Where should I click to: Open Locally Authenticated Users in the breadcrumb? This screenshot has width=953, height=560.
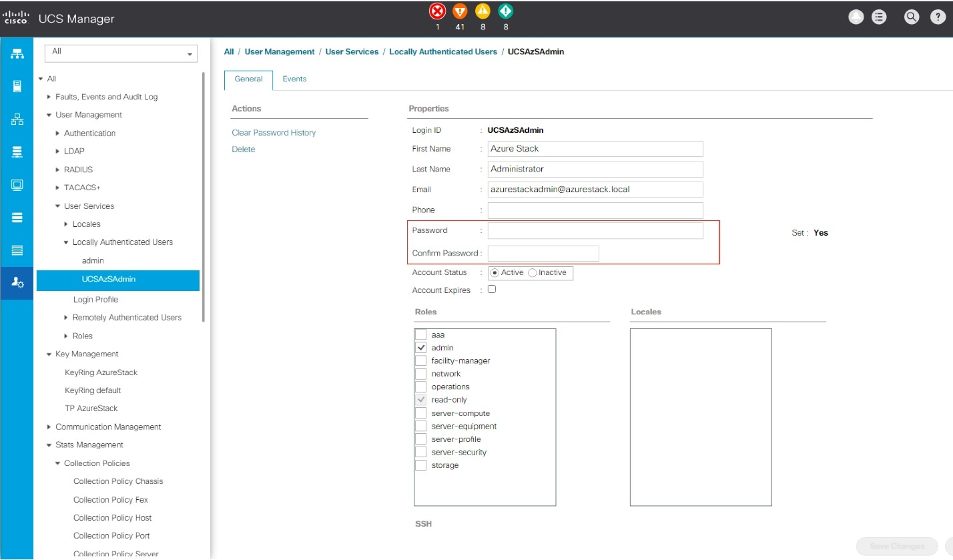click(x=443, y=51)
